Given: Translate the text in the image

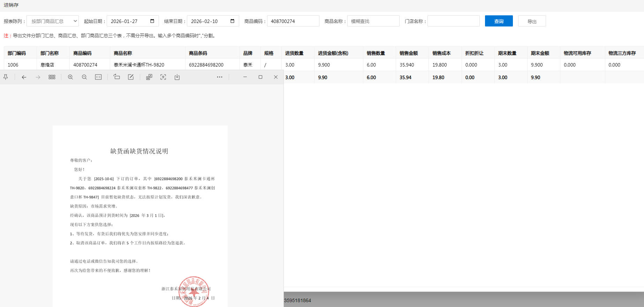Looking at the screenshot, I should point(149,77).
